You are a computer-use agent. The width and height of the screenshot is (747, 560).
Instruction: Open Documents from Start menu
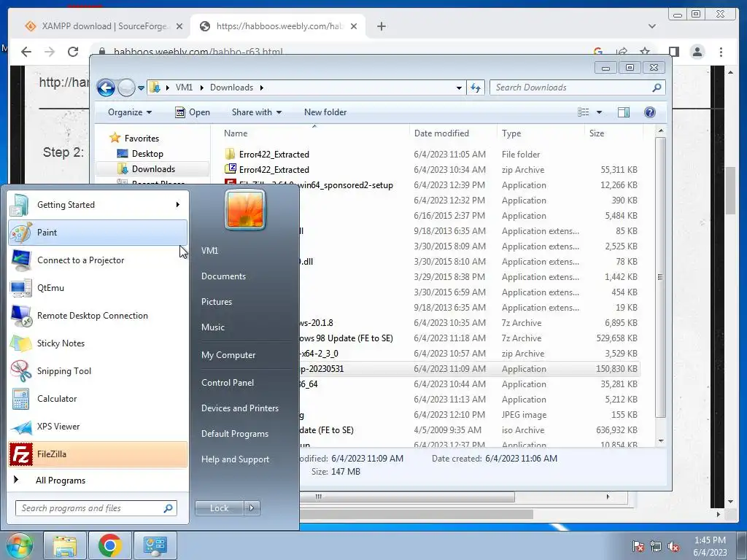[x=223, y=276]
